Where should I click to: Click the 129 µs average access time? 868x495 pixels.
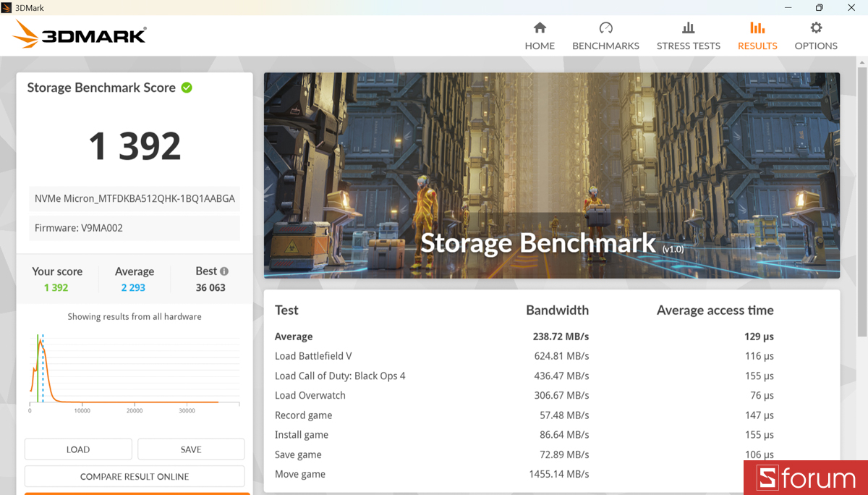pyautogui.click(x=759, y=337)
